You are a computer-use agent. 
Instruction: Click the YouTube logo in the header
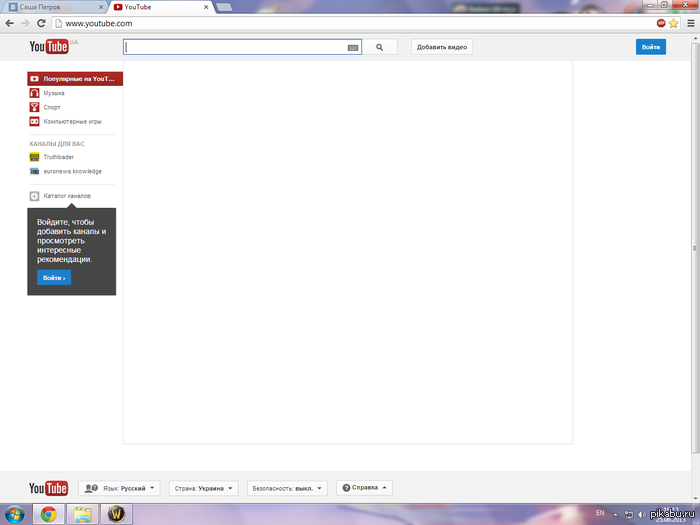click(x=48, y=47)
